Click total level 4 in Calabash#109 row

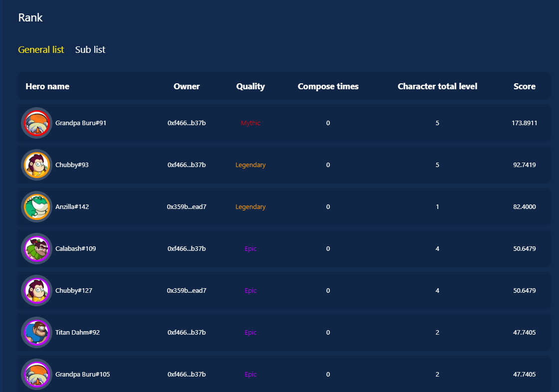(x=437, y=248)
